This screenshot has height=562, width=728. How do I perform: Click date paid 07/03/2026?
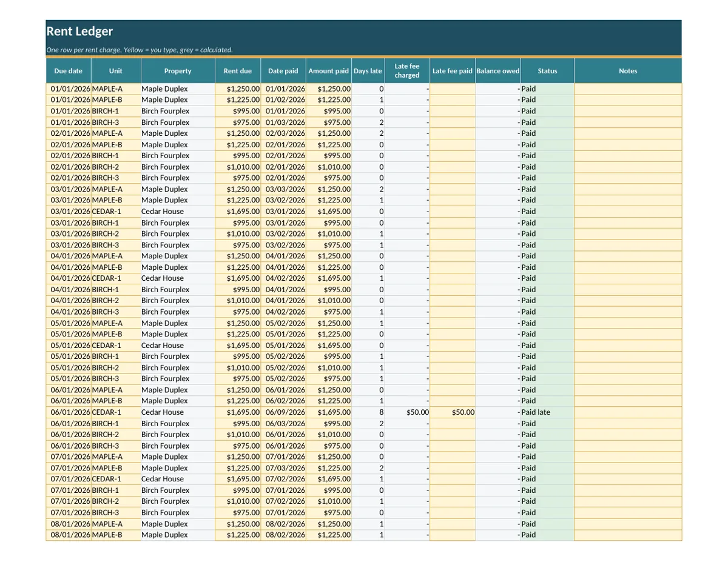point(283,468)
